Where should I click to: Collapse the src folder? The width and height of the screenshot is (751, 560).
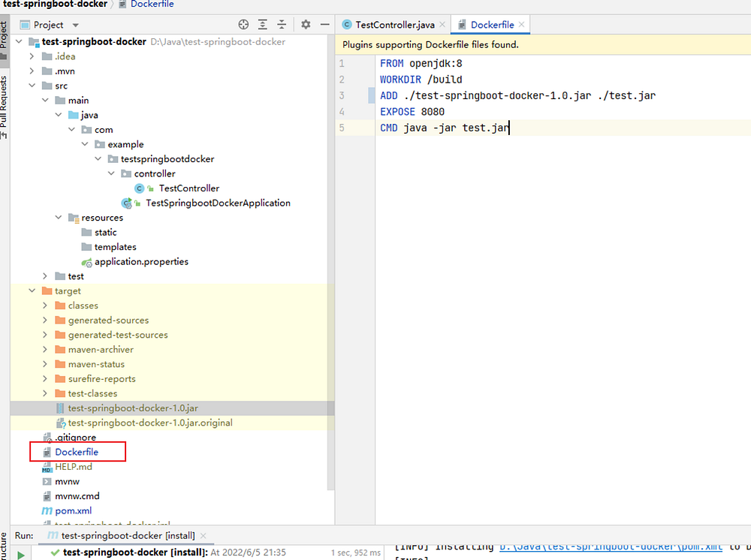[x=32, y=86]
